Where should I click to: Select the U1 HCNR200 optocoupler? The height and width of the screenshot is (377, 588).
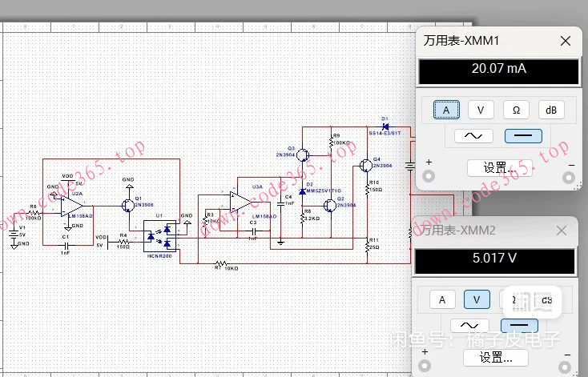(163, 234)
